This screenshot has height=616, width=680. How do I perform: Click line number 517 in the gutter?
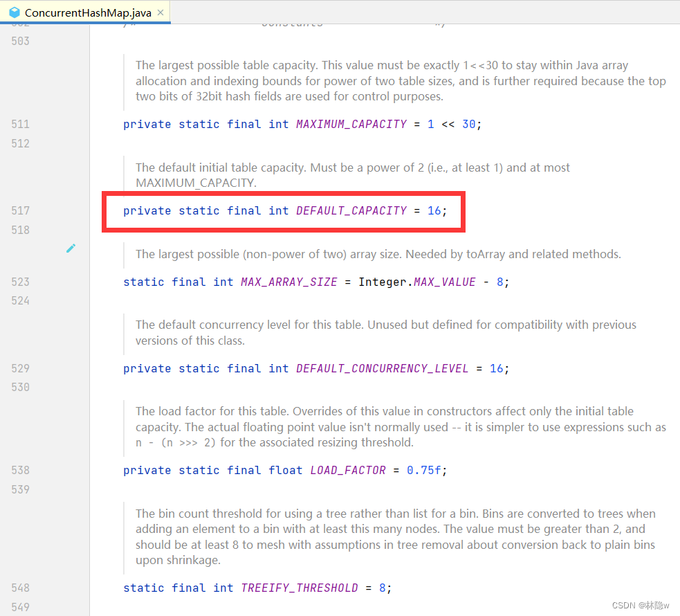(x=20, y=210)
